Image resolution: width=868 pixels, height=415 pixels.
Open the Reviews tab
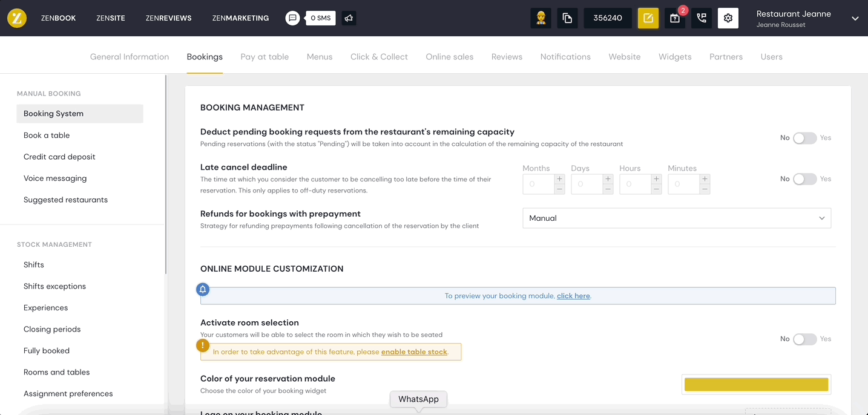pyautogui.click(x=507, y=57)
